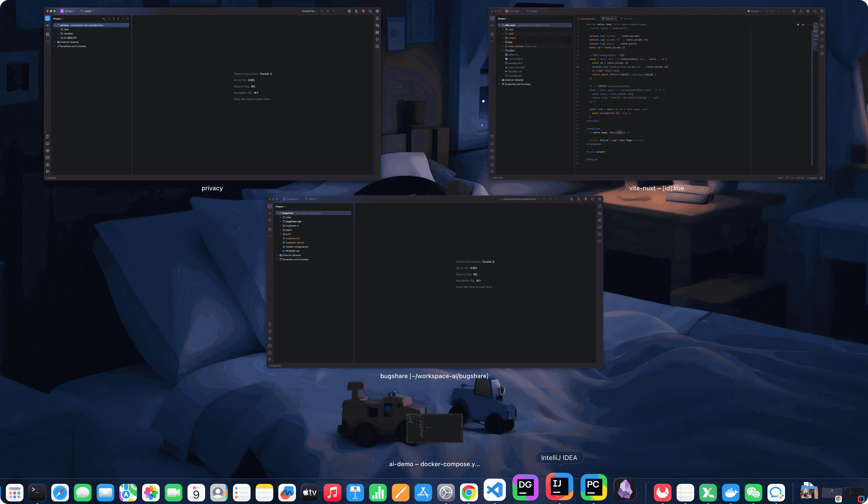The image size is (868, 504).
Task: Open the App Store dock icon
Action: point(423,493)
